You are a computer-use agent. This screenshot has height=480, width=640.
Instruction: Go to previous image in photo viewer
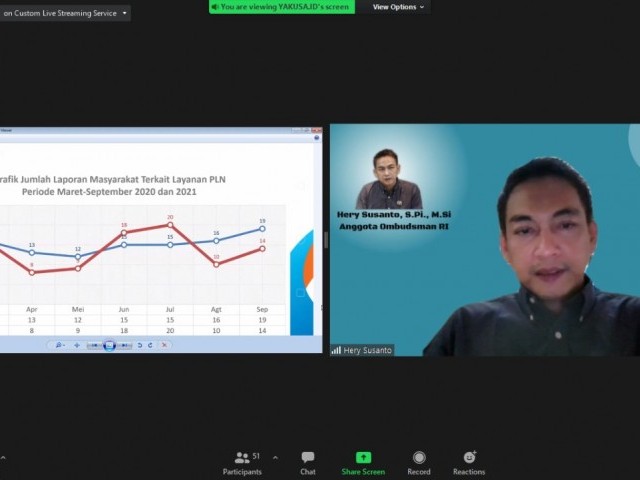coord(94,345)
